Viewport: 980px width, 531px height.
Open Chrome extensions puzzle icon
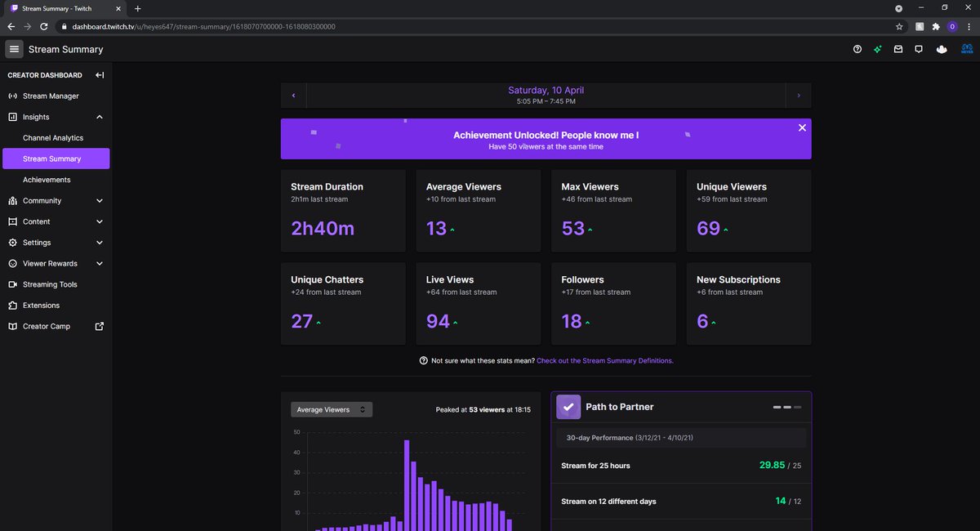[936, 26]
